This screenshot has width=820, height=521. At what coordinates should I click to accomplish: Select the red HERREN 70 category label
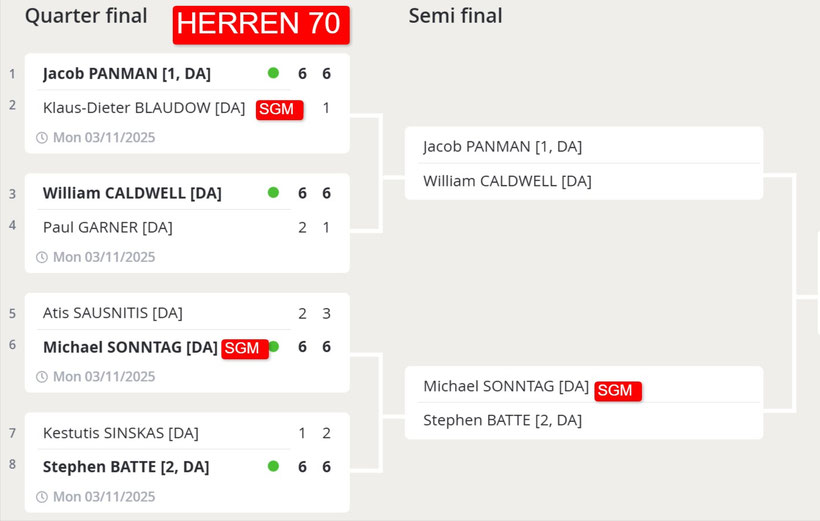click(260, 24)
